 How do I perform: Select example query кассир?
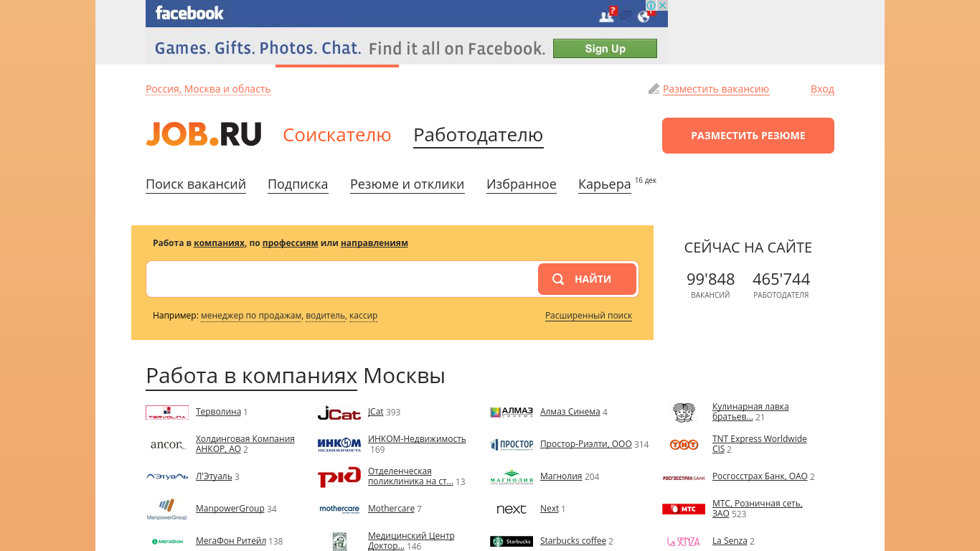[x=363, y=316]
